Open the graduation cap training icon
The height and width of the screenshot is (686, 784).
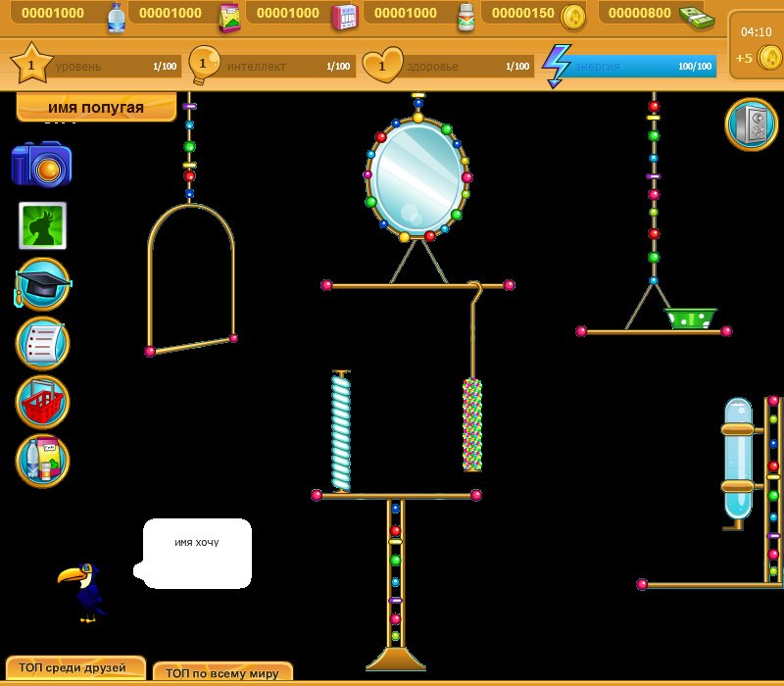coord(42,284)
